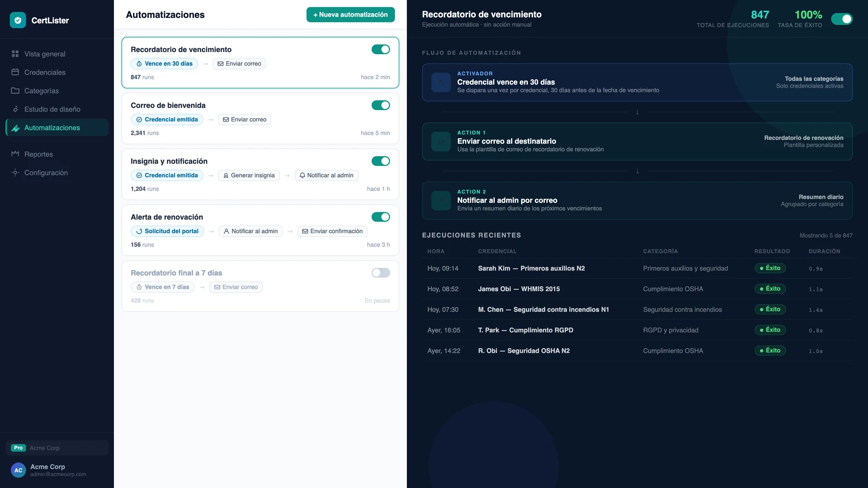Select the Correo de bienvenida automation card
Screen dimensions: 868x488
tap(260, 119)
